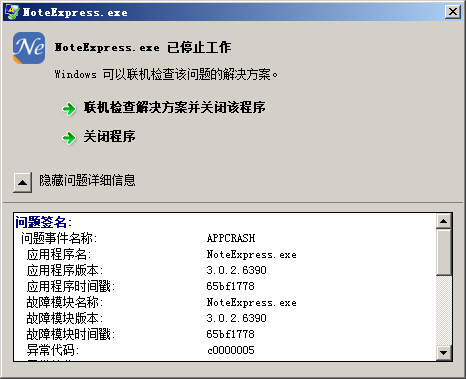Select 联机检查解决方案并关闭该程序 option

click(174, 107)
